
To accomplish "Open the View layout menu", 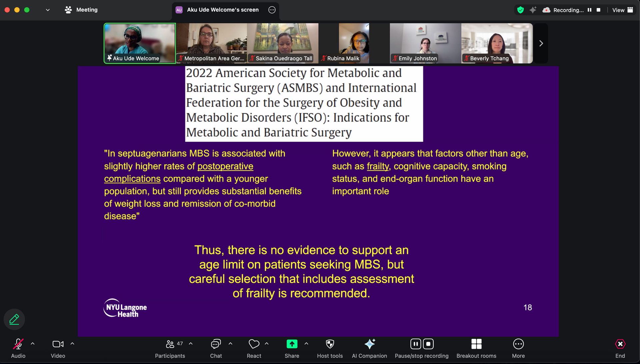I will pos(622,10).
